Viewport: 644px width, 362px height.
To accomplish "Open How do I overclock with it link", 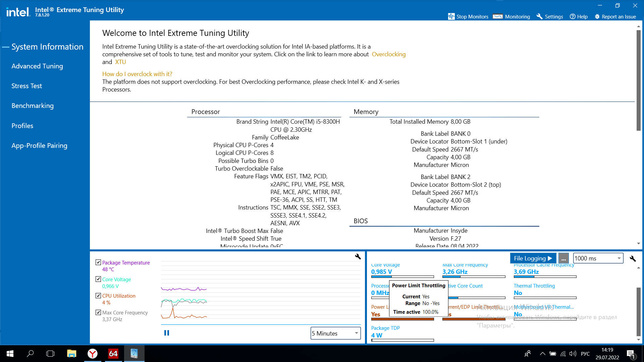I will [137, 74].
